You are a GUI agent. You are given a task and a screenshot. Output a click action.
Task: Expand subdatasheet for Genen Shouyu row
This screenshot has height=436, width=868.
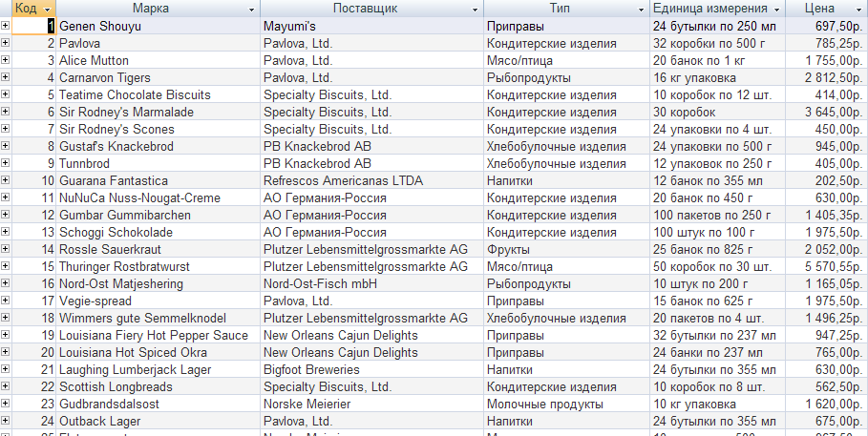tap(6, 26)
